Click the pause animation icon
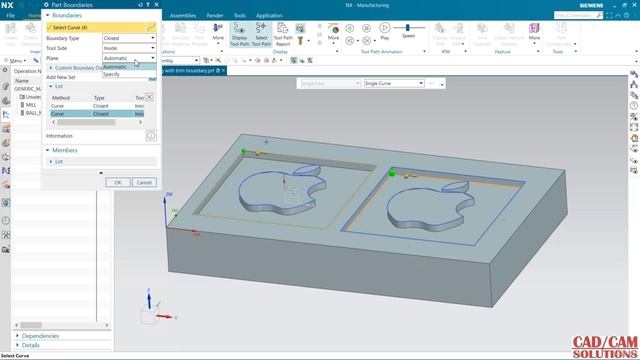This screenshot has width=640, height=360. click(x=367, y=28)
